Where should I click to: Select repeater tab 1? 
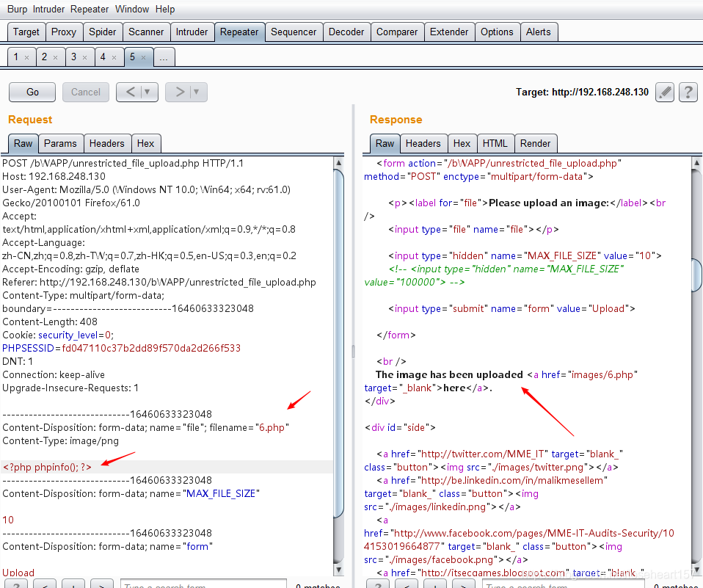(16, 57)
